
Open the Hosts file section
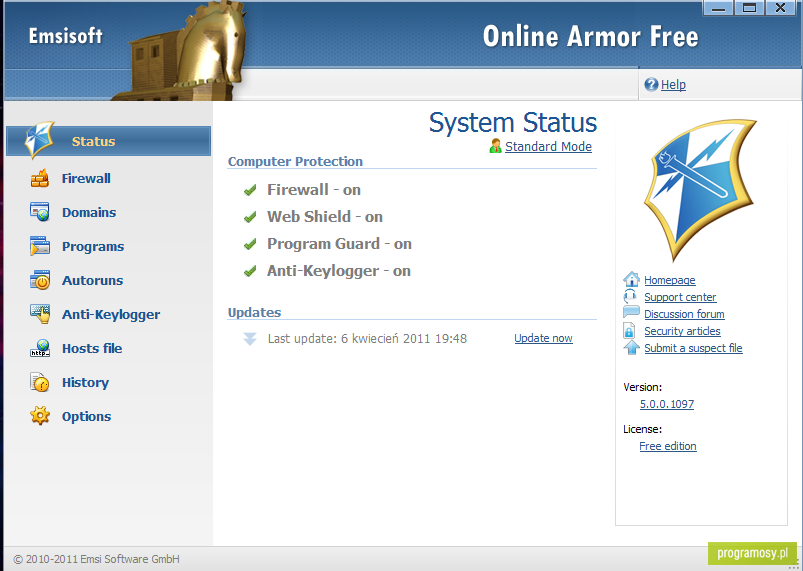click(92, 348)
